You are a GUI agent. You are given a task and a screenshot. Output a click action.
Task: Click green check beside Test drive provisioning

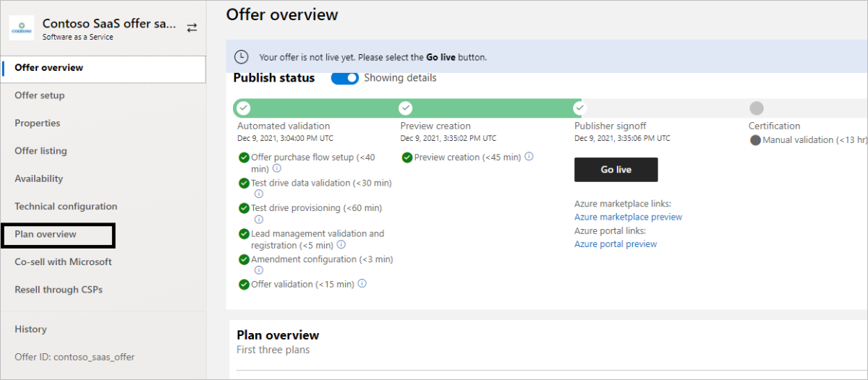click(x=244, y=208)
